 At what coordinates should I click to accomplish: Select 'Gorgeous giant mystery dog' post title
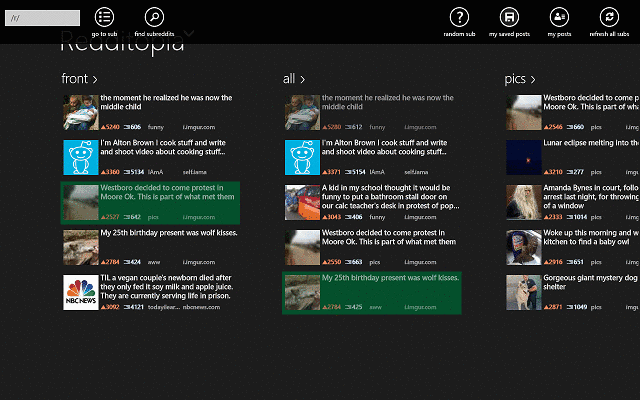point(590,282)
